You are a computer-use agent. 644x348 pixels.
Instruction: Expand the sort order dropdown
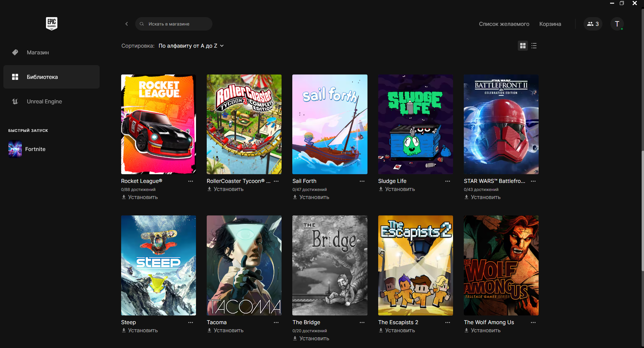click(191, 46)
